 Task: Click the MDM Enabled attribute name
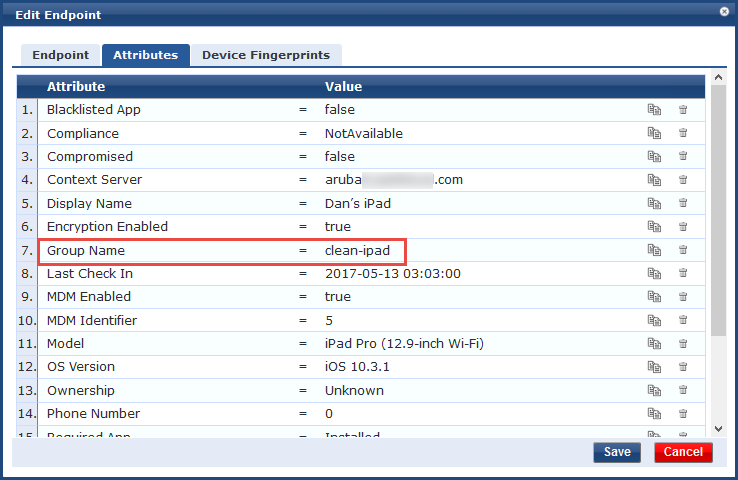(x=89, y=296)
